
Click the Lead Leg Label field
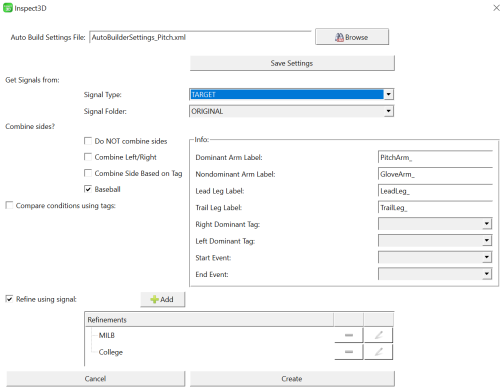(x=435, y=191)
